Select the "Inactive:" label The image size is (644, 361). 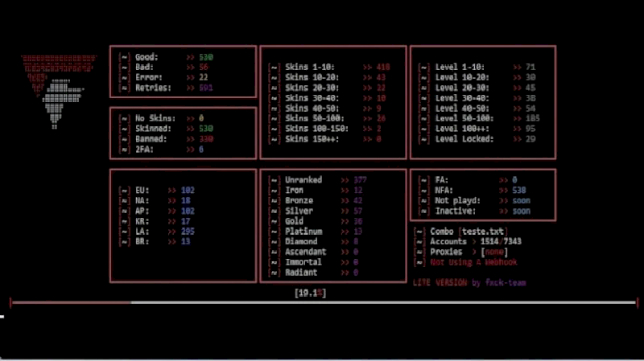(455, 211)
